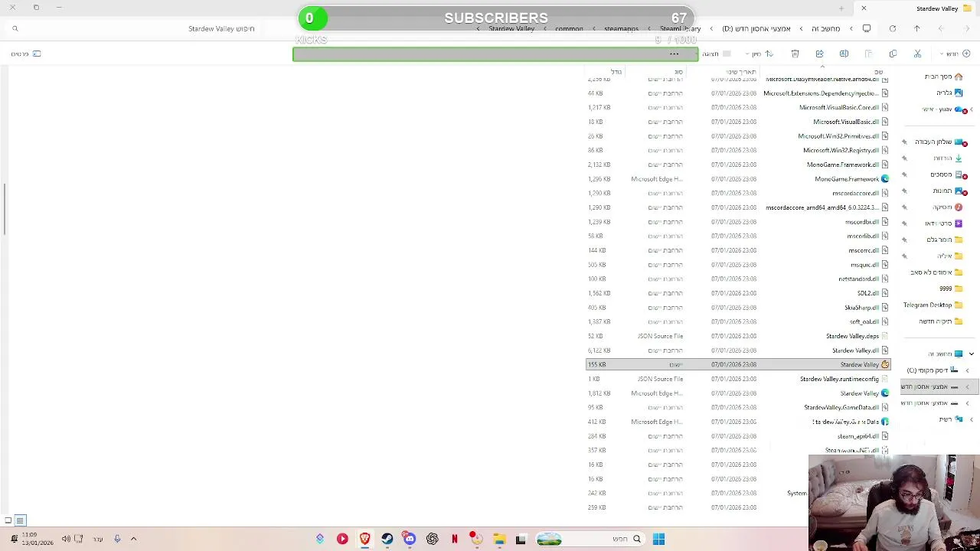Image resolution: width=980 pixels, height=551 pixels.
Task: Sort by the שם name column header
Action: 878,72
